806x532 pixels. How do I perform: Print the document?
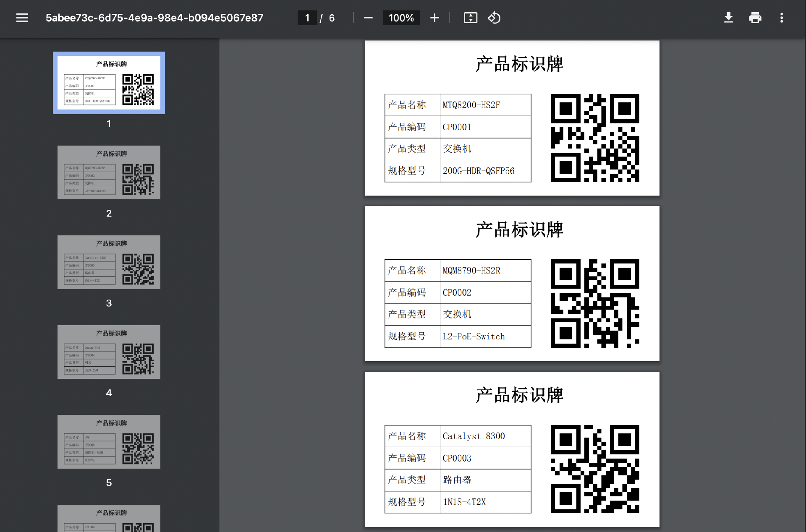click(755, 18)
